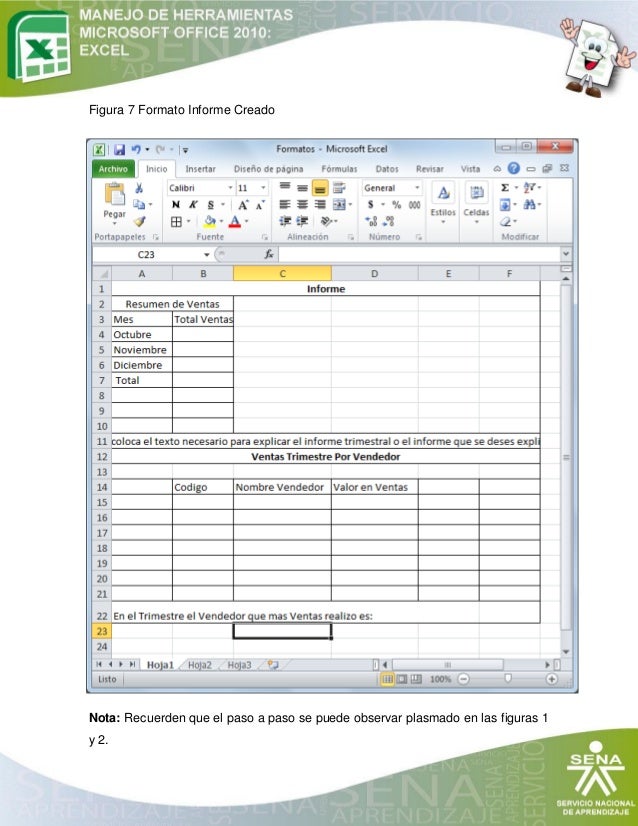Click the Find binoculars icon
This screenshot has height=826, width=638.
point(529,204)
